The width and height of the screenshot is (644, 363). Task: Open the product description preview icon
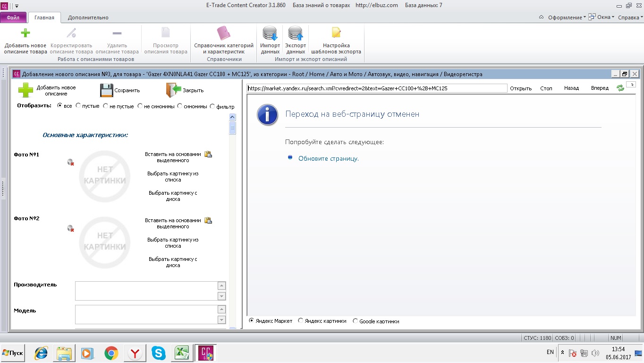tap(166, 33)
